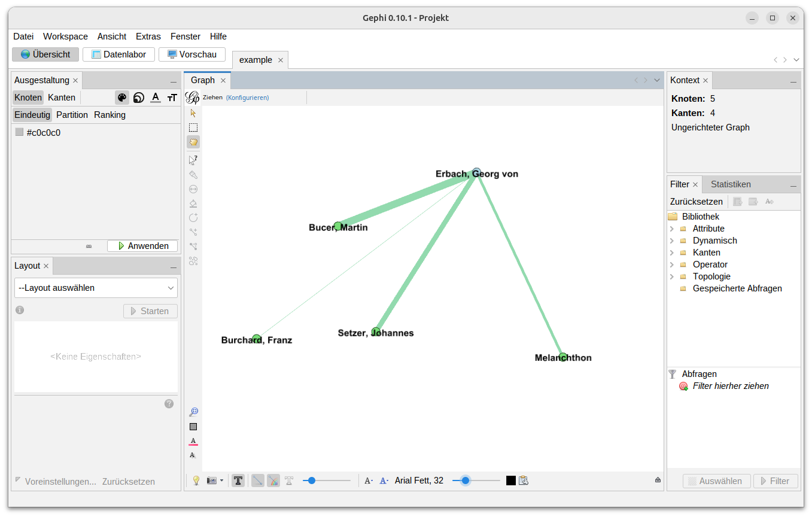
Task: Switch to the Statistiken tab
Action: pos(730,184)
